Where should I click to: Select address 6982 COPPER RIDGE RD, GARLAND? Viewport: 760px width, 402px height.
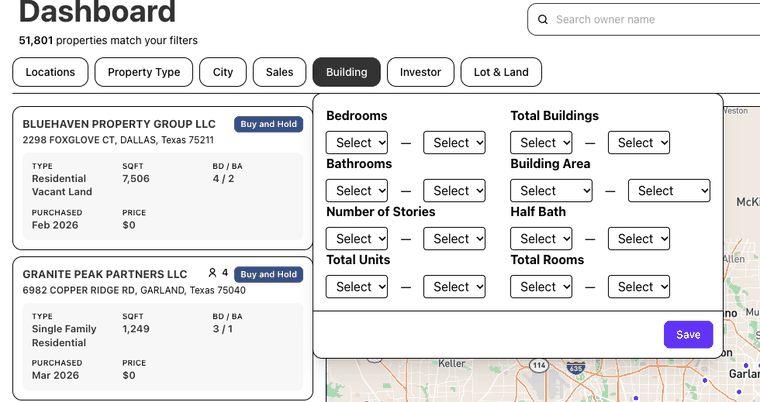pos(134,290)
